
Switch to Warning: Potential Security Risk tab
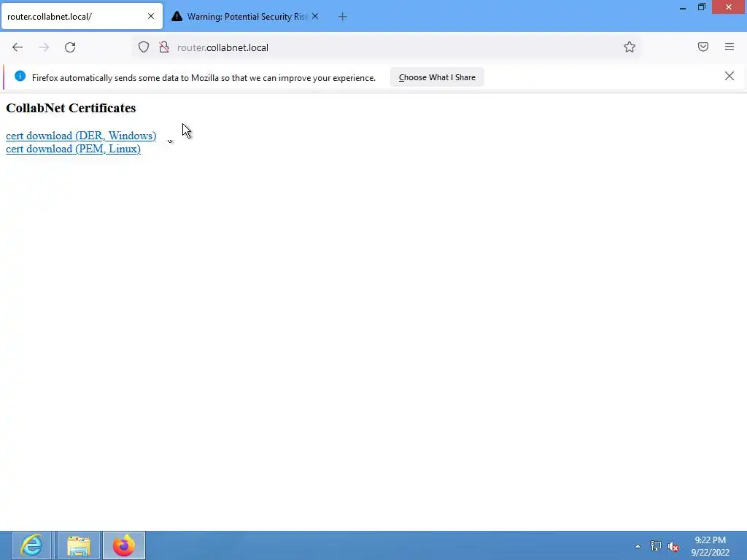coord(245,17)
